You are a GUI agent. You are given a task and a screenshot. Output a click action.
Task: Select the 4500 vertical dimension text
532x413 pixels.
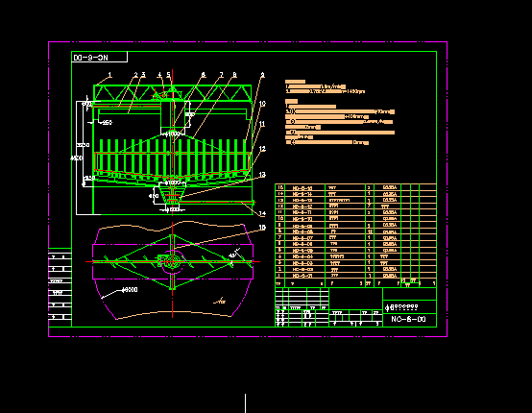click(76, 158)
